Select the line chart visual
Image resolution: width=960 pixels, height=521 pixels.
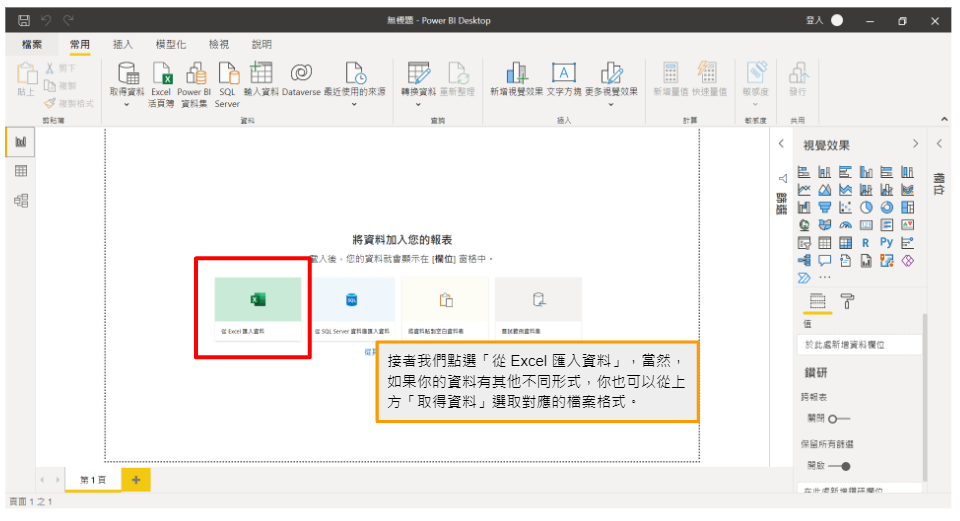[x=804, y=190]
